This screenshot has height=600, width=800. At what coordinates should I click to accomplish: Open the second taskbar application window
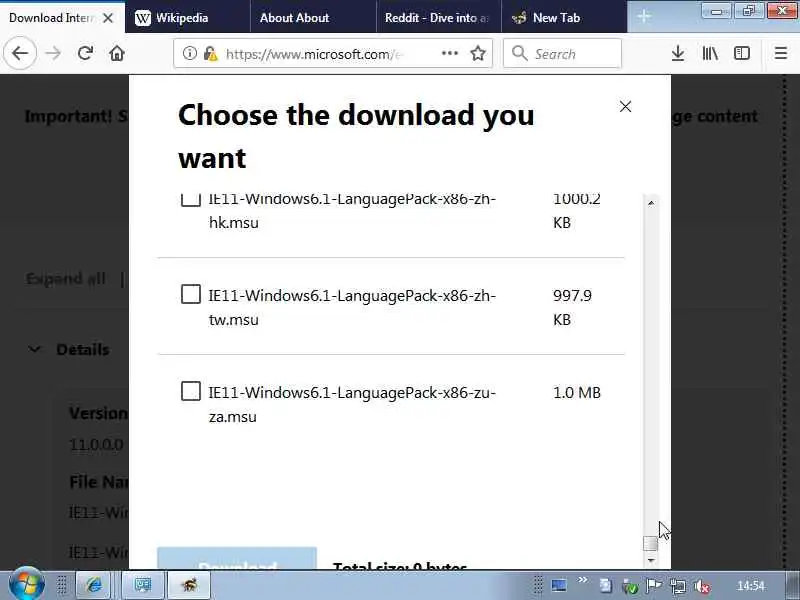143,585
